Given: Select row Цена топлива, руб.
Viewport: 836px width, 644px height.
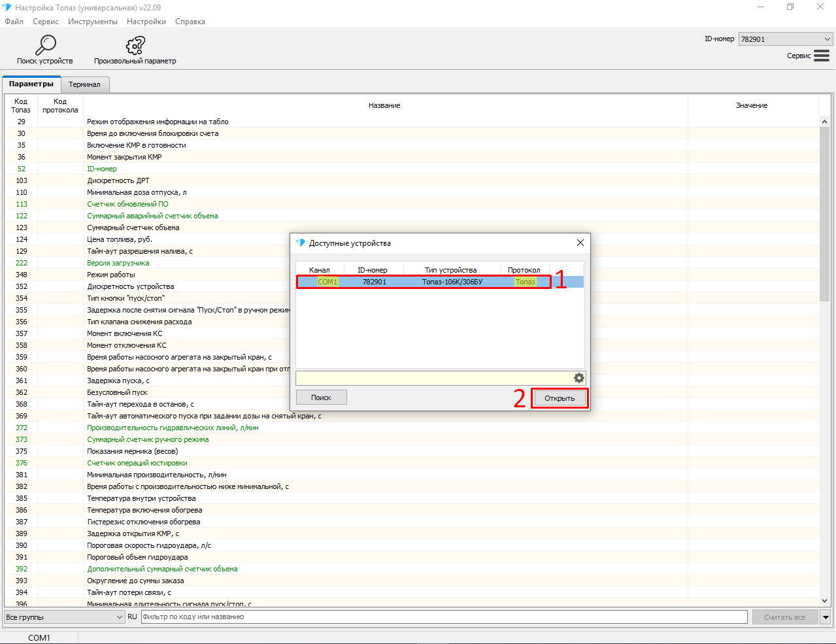Looking at the screenshot, I should (147, 239).
